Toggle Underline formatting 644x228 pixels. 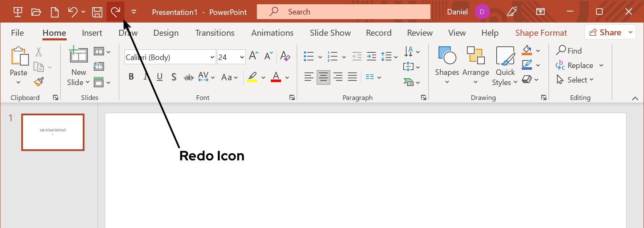tap(160, 77)
